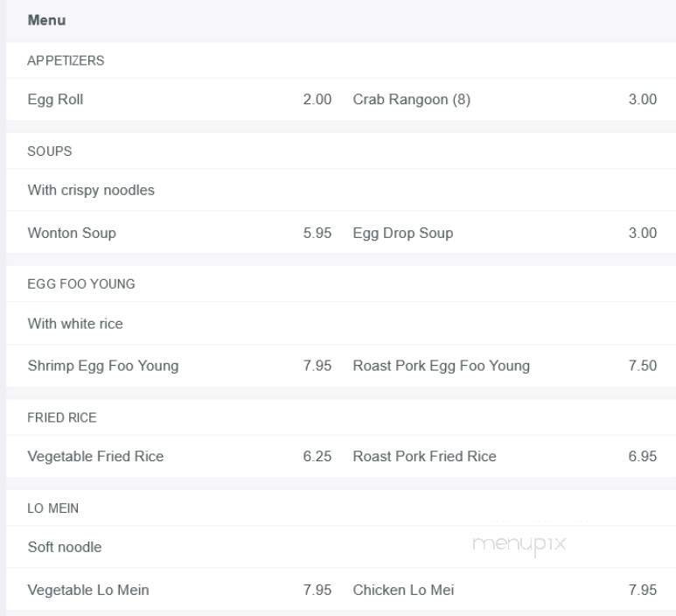Select the APPETIZERS section header

[66, 61]
